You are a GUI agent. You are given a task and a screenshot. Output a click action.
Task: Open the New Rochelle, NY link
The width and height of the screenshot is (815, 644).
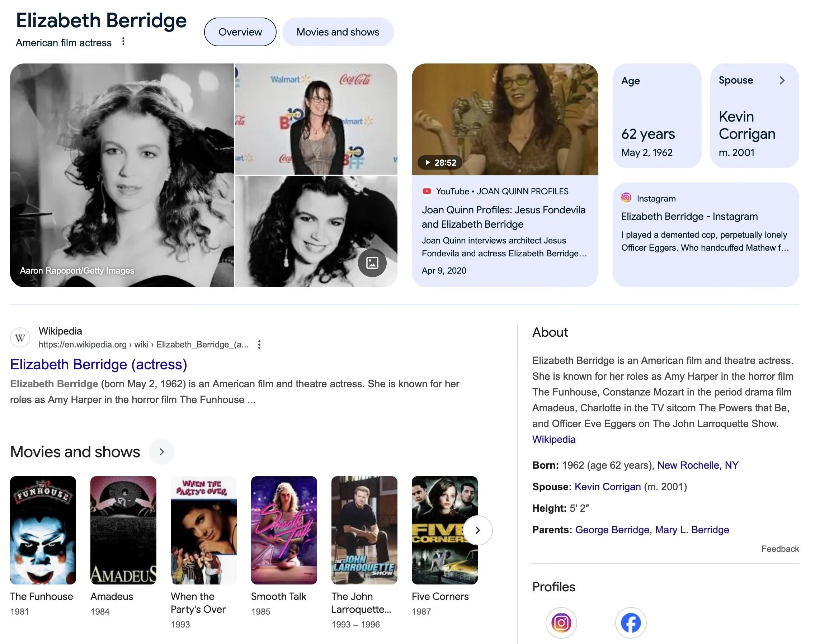(697, 465)
